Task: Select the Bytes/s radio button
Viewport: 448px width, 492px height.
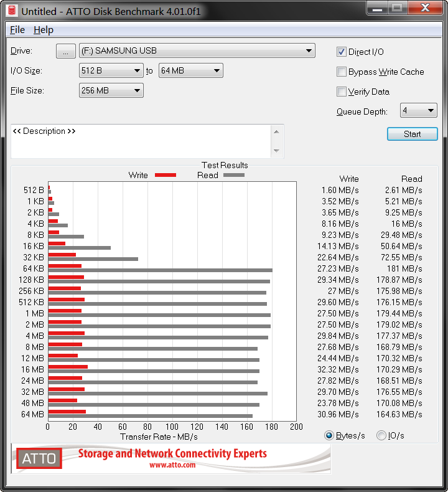Action: click(x=329, y=435)
